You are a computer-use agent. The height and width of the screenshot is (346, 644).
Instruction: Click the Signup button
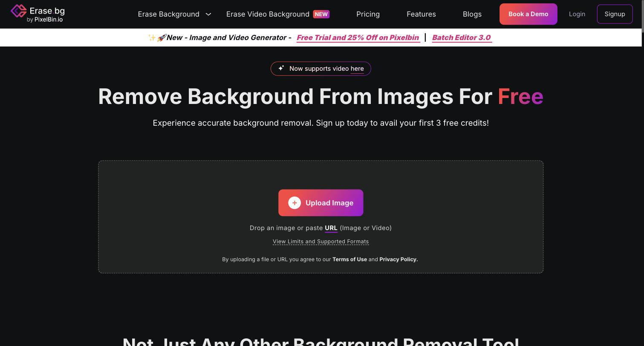[615, 14]
